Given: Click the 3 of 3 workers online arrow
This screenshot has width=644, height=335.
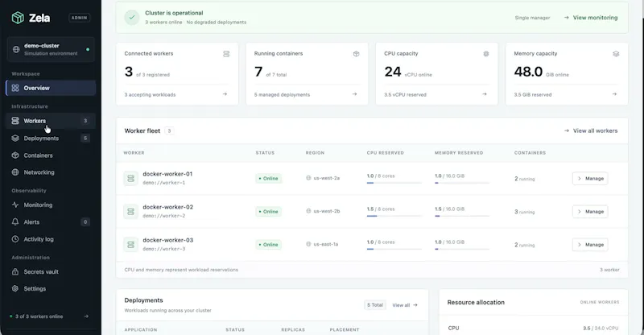Looking at the screenshot, I should [86, 316].
